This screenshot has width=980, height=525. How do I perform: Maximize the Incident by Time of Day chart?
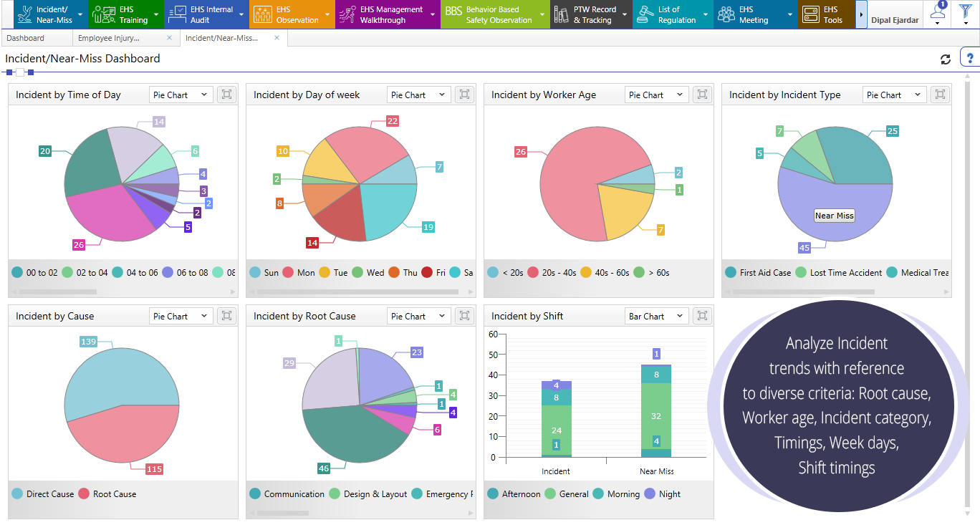226,94
